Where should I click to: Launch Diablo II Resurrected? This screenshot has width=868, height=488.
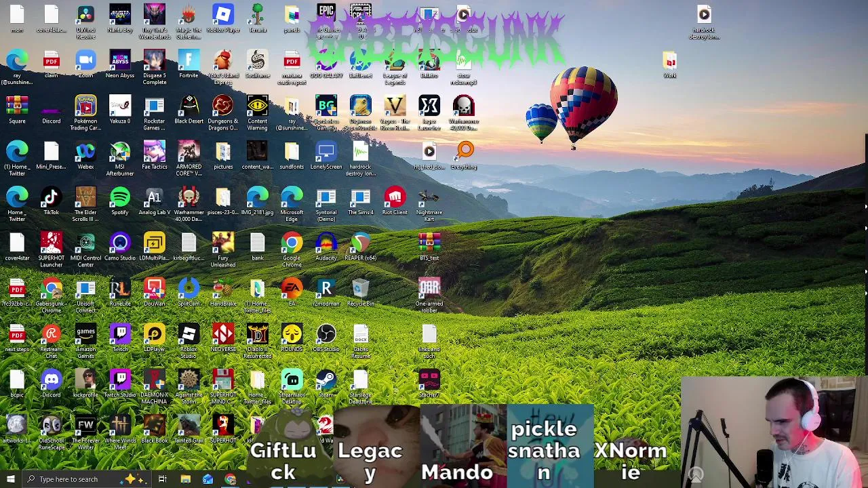(x=258, y=341)
